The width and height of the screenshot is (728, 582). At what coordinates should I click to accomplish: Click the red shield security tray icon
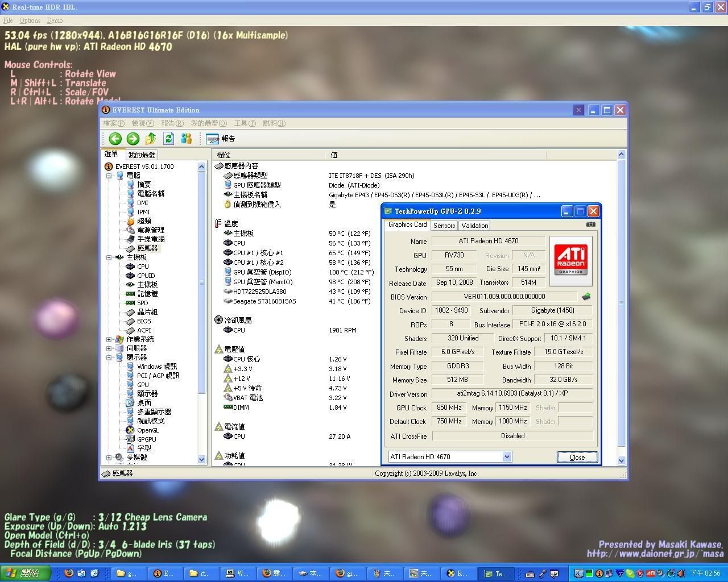[x=640, y=573]
